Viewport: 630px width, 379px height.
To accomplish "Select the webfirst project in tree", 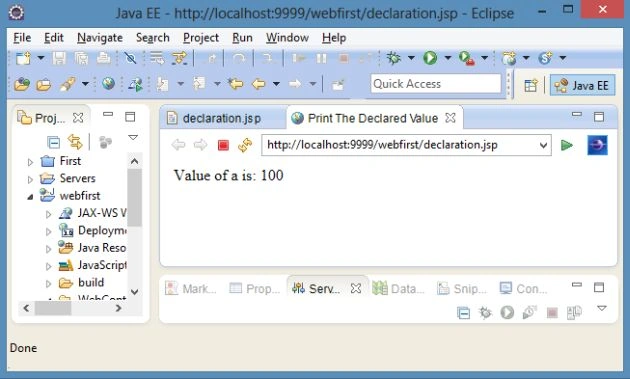I will click(80, 196).
